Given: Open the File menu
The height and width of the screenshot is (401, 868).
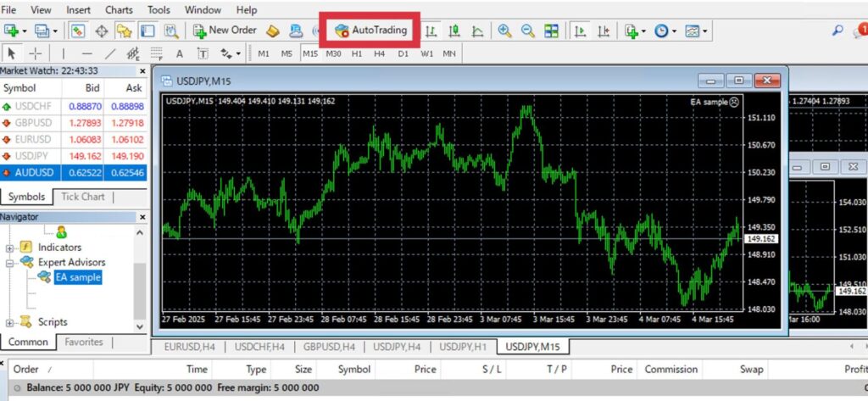Looking at the screenshot, I should [x=8, y=10].
